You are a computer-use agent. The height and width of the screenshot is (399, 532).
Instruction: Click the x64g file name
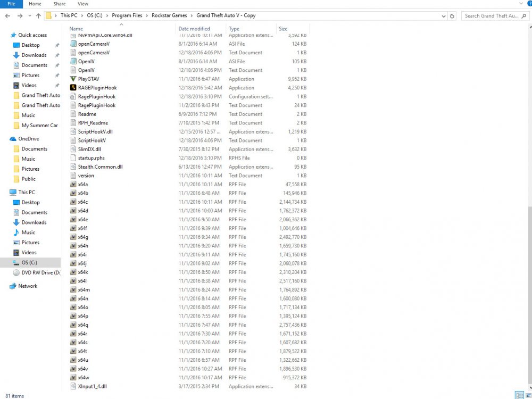tap(83, 237)
